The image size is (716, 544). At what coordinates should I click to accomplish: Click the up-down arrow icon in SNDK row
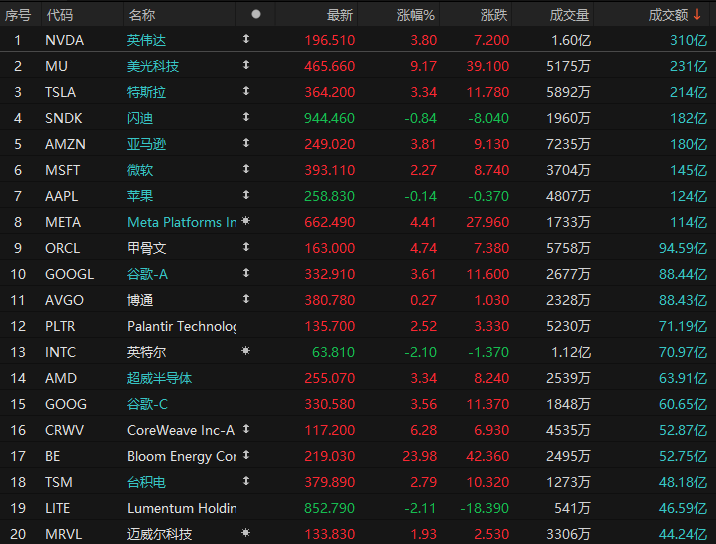[246, 117]
